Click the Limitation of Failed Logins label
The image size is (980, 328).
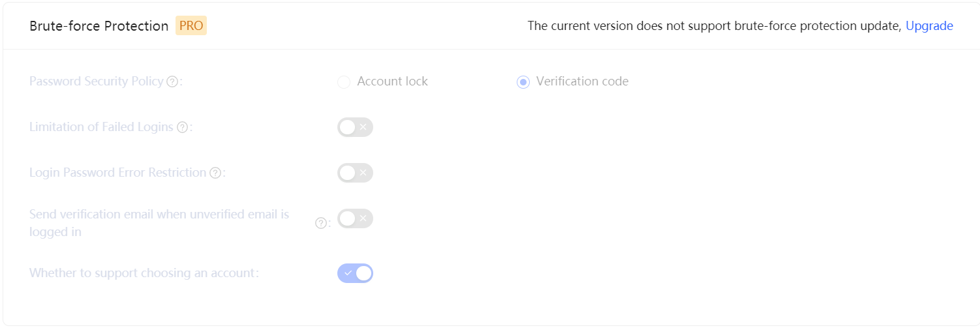101,127
